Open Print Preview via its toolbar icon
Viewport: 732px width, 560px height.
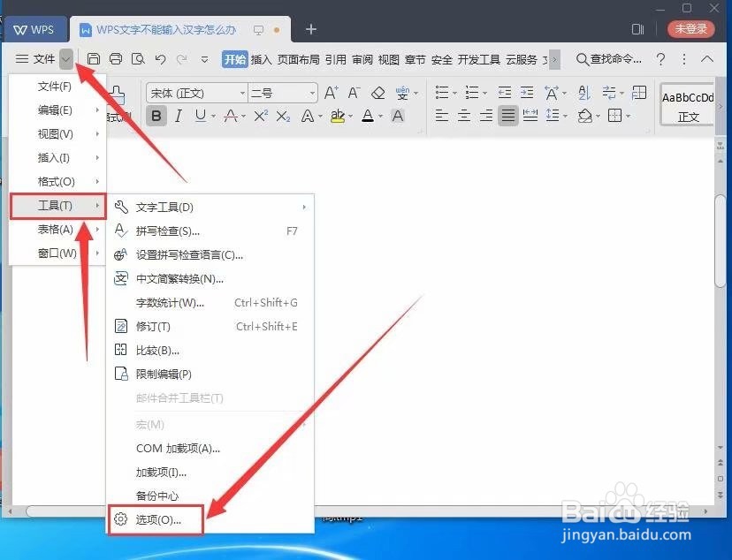pos(139,57)
